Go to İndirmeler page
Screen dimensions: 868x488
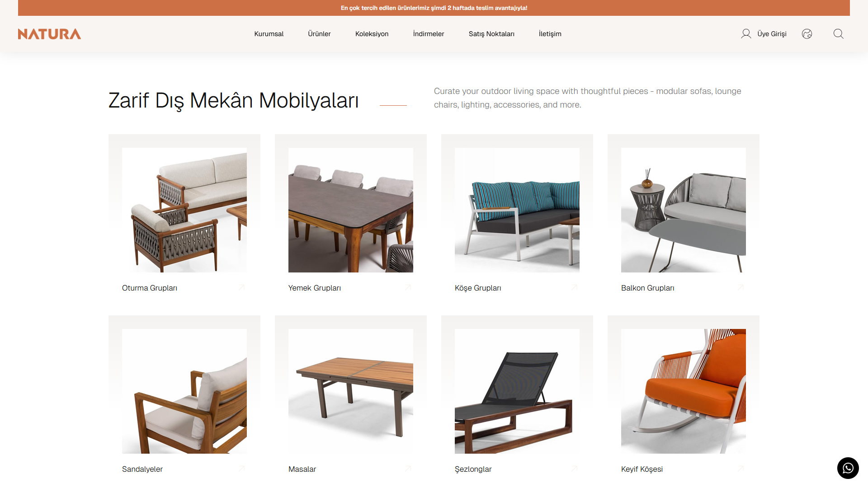pos(429,34)
